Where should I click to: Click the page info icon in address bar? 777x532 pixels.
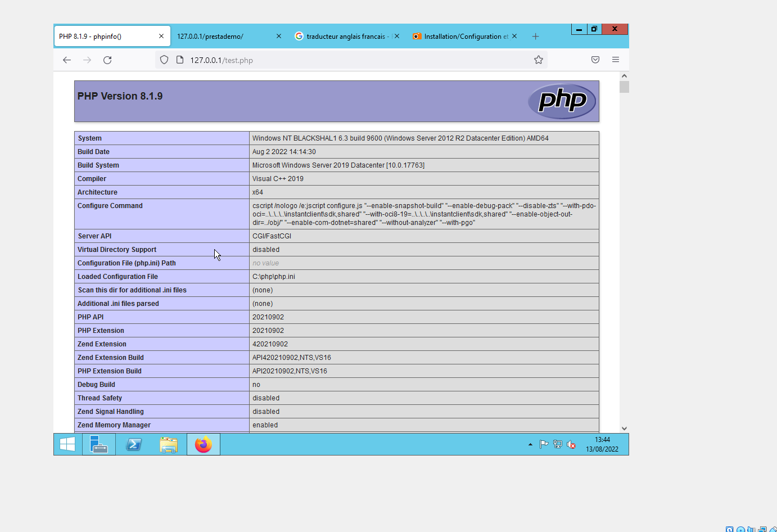[x=180, y=60]
